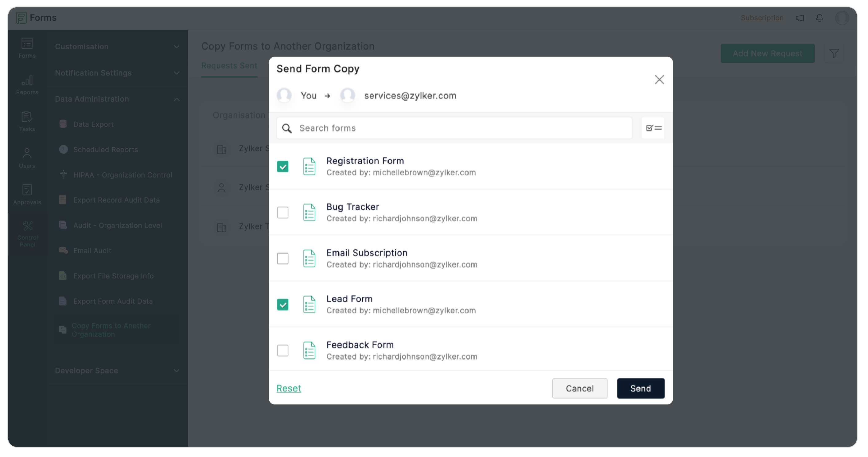This screenshot has width=868, height=457.
Task: Open the filter funnel icon
Action: tap(834, 53)
